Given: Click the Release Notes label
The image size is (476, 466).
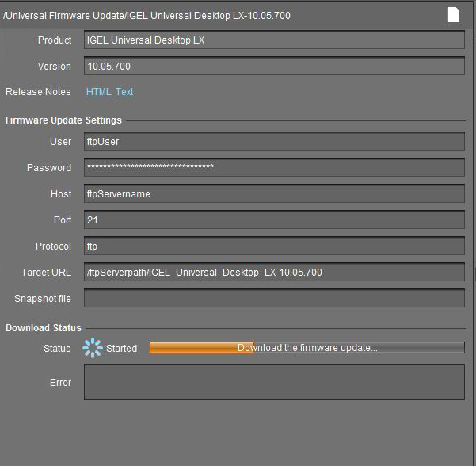Looking at the screenshot, I should pyautogui.click(x=38, y=92).
